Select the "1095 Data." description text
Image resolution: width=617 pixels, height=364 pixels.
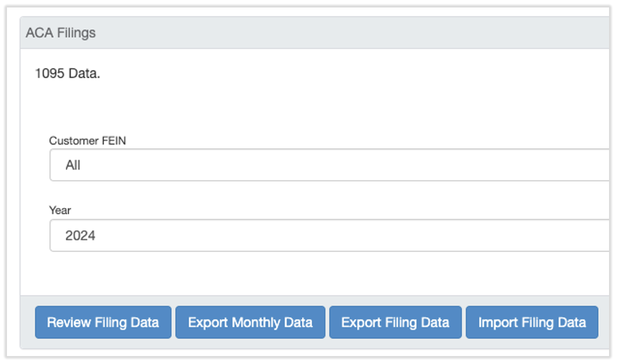[x=67, y=74]
